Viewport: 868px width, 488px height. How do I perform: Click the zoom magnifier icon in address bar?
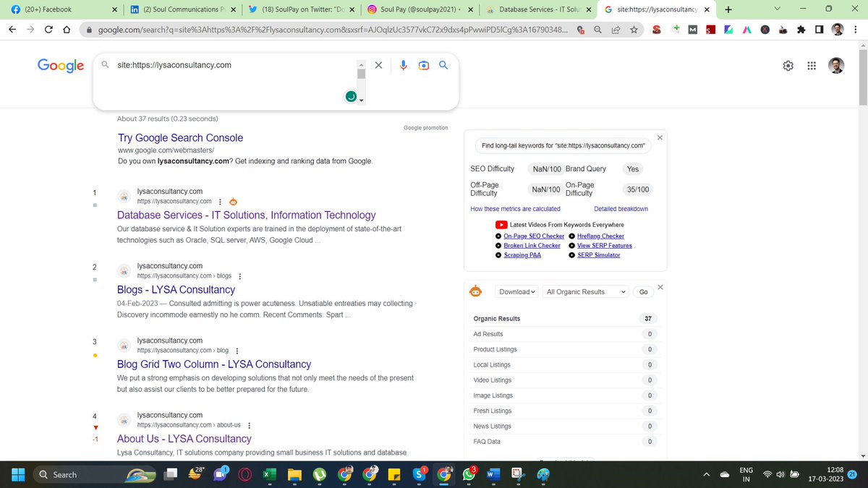[x=597, y=30]
